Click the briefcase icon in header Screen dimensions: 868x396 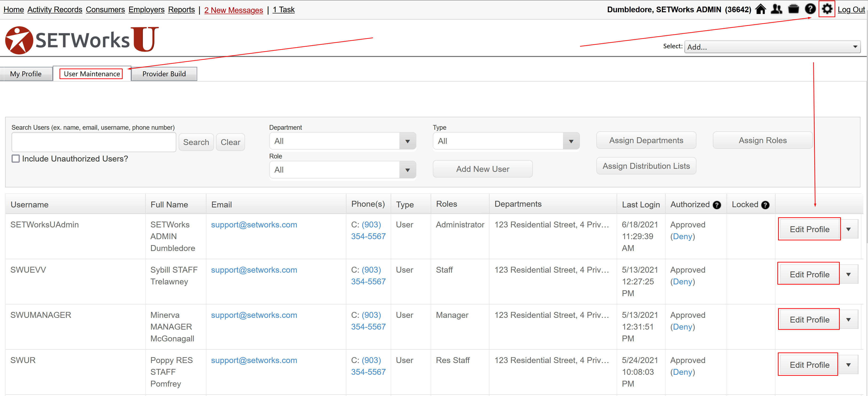pos(794,9)
